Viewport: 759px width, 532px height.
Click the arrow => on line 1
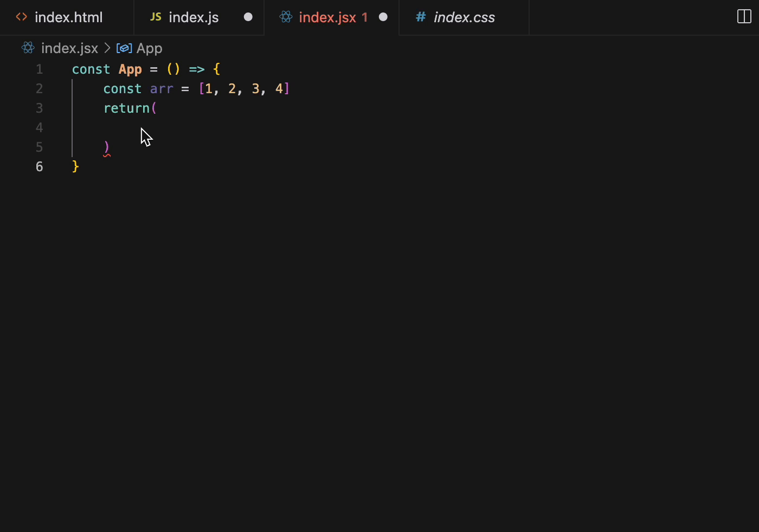click(x=197, y=69)
